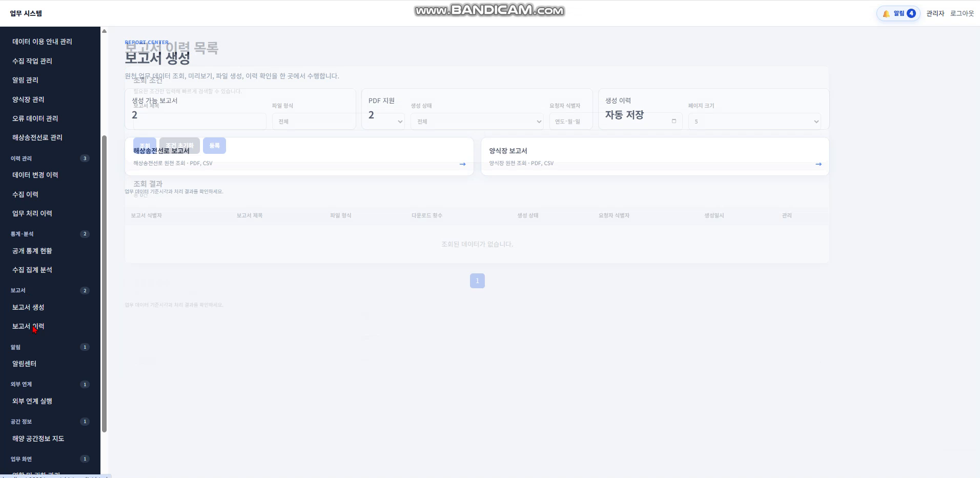Click the sidebar vertical scrollbar thumb
Screen dimensions: 980x478
104,284
